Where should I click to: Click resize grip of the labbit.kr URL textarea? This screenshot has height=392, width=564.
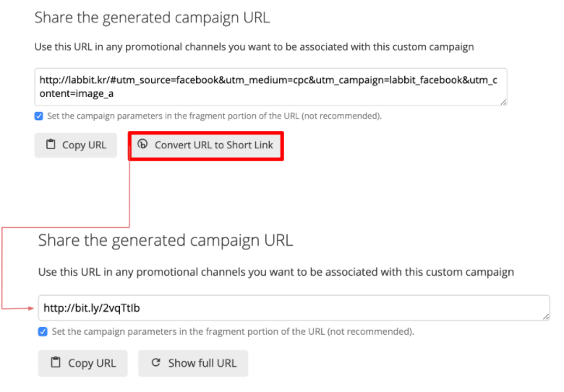[503, 102]
